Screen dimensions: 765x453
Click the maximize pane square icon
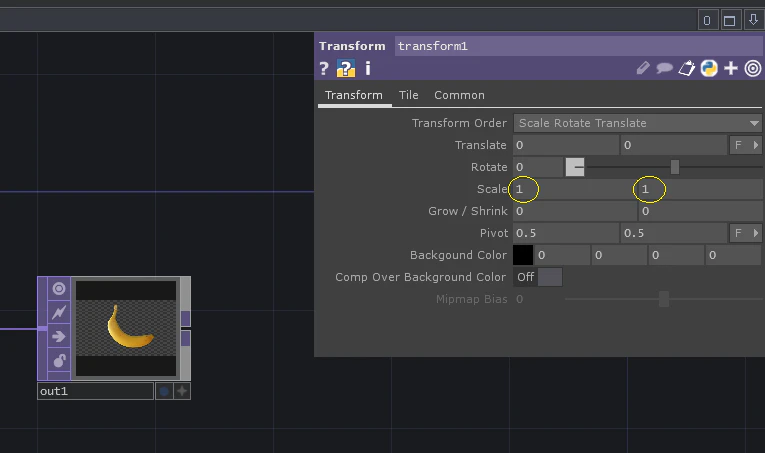[730, 20]
